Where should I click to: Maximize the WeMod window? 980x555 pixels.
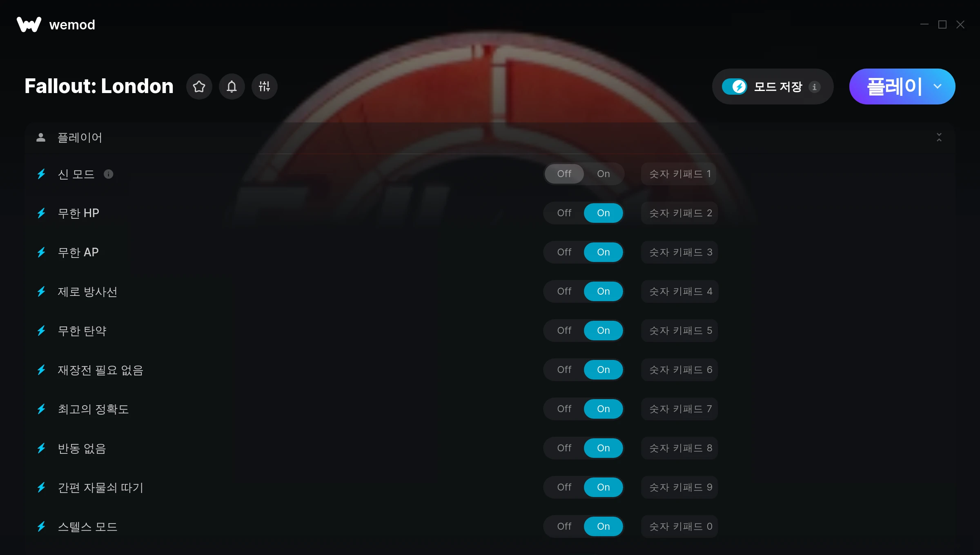click(942, 24)
